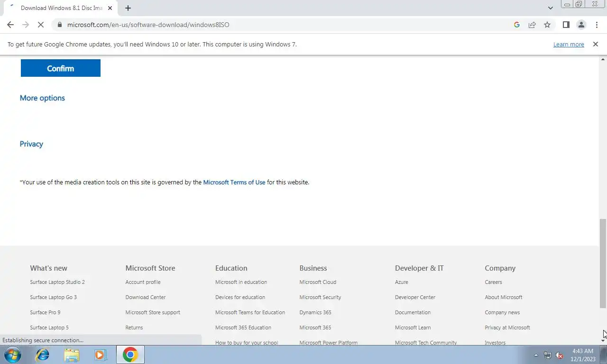607x364 pixels.
Task: Open Dynamics 365 footer link
Action: pos(315,312)
